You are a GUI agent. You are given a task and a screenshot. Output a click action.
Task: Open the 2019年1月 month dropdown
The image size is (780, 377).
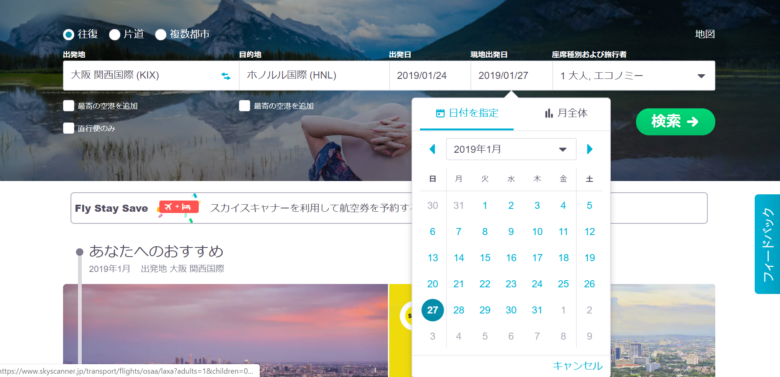click(x=511, y=149)
